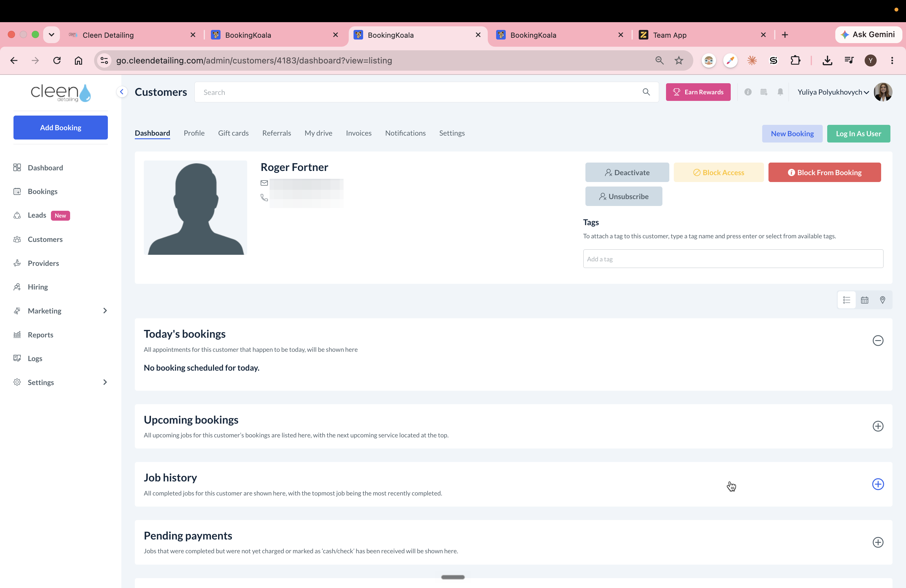Open the Referrals tab

pyautogui.click(x=276, y=133)
